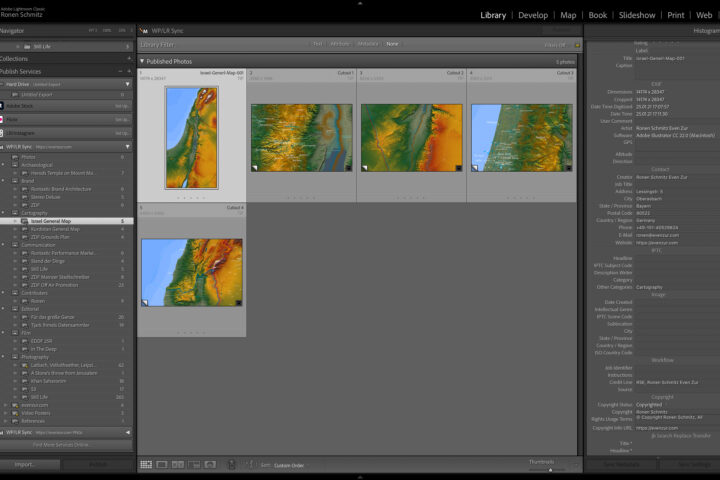Screen dimensions: 720x480
Task: Click Set Up for Adobe Stock
Action: [x=122, y=106]
